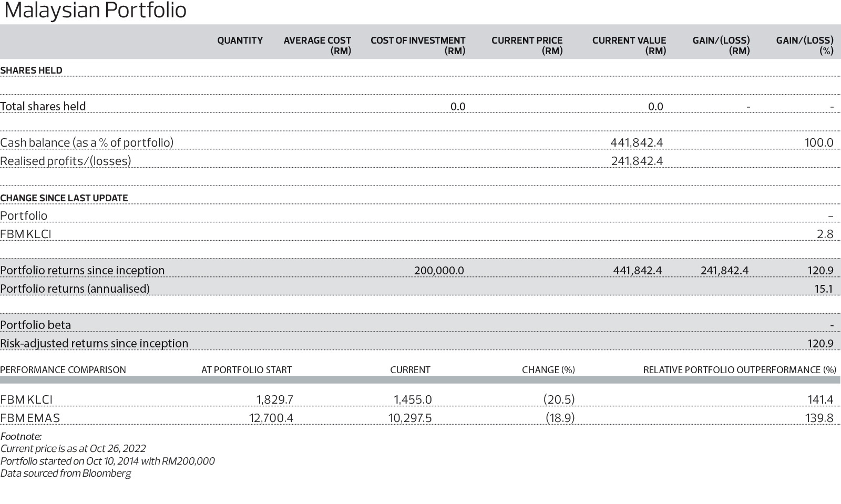Click the 'FBM EMAS' row label
This screenshot has width=841, height=504.
[30, 418]
